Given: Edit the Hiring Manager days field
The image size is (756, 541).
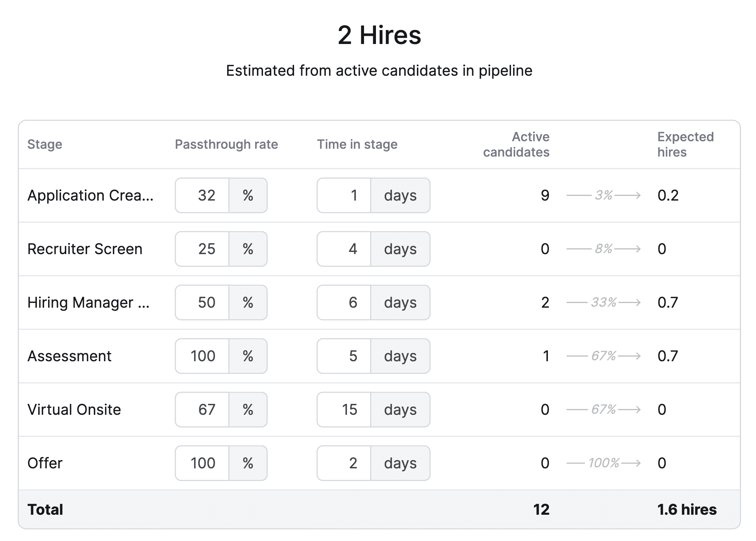Looking at the screenshot, I should click(x=343, y=302).
